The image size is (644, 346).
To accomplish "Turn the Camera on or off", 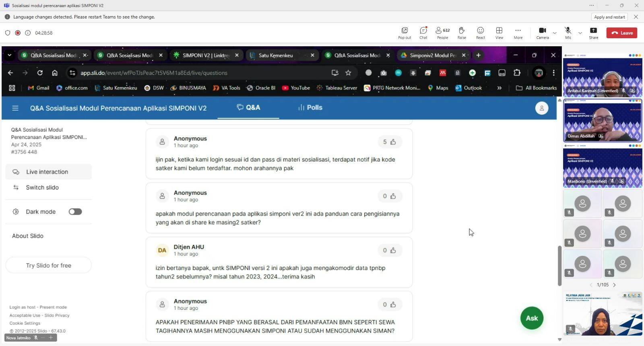I will pos(542,33).
